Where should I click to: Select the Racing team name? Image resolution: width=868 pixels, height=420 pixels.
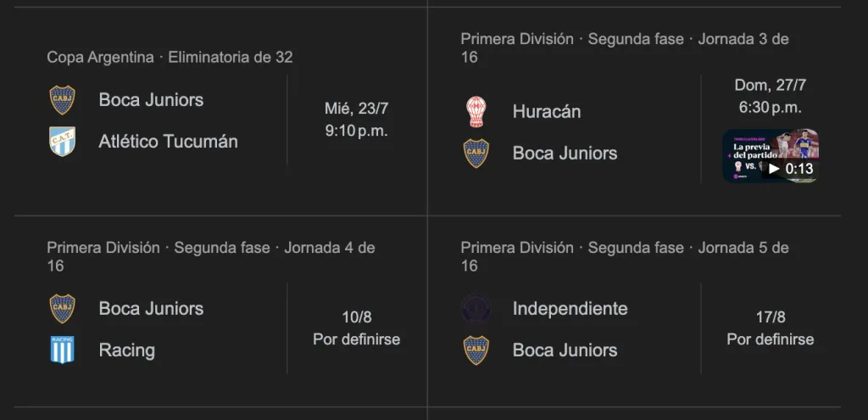tap(127, 350)
